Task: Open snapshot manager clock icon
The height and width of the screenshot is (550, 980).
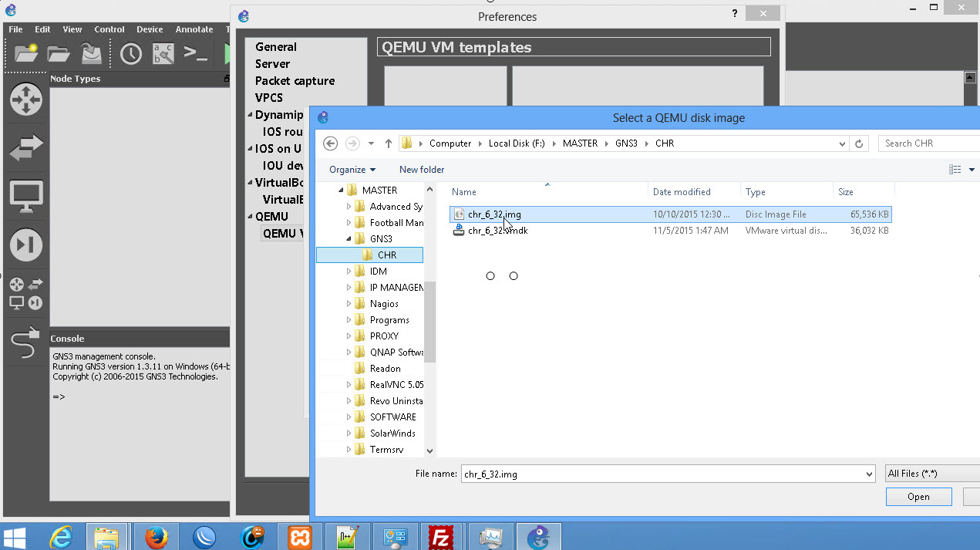Action: [131, 53]
